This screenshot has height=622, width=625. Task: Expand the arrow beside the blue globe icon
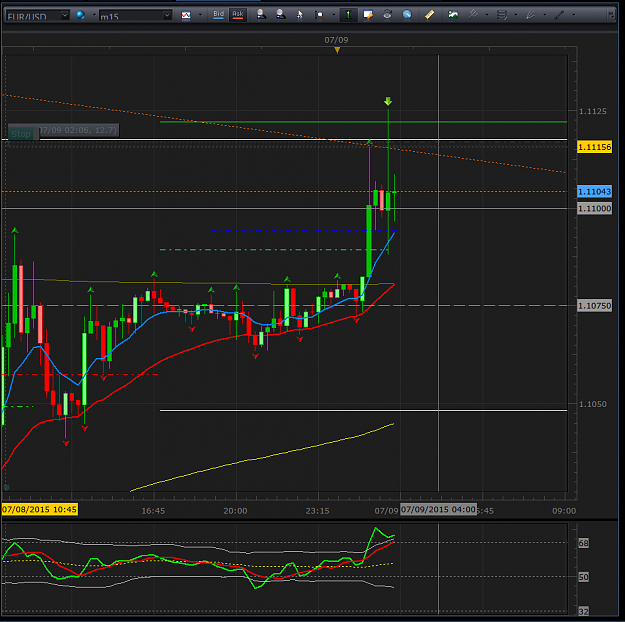[x=94, y=15]
